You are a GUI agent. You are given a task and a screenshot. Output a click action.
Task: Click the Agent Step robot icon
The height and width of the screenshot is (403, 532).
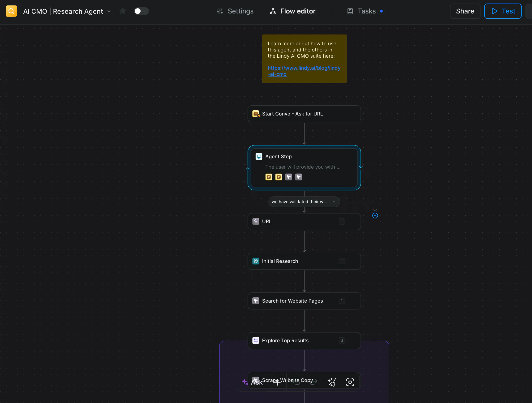[258, 156]
